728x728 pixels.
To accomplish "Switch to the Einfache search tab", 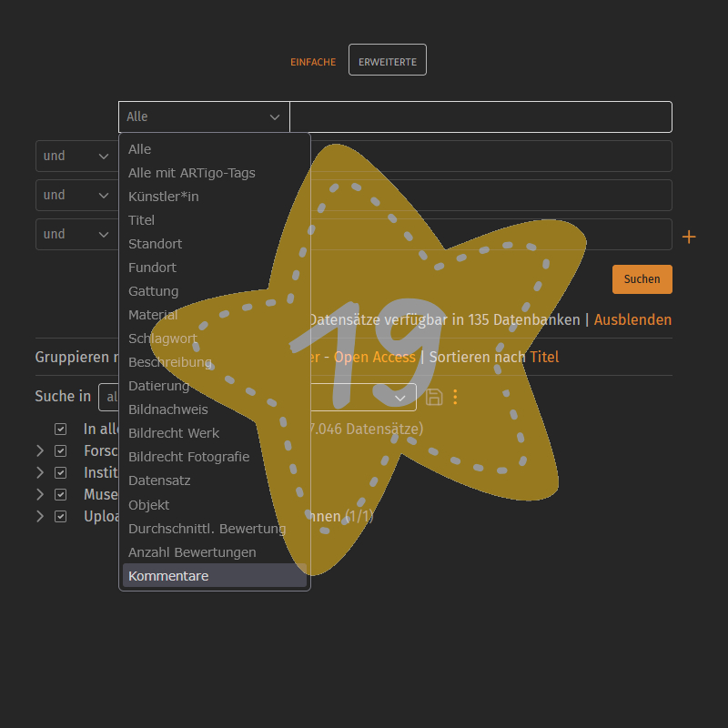I will [313, 62].
